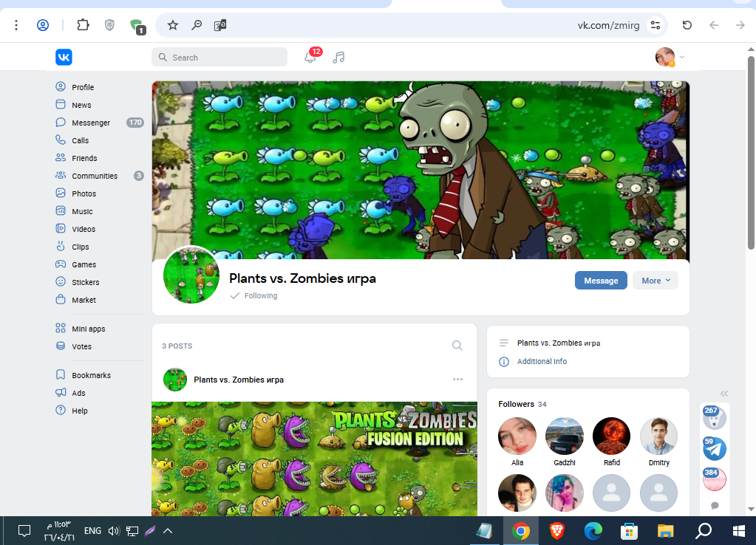The width and height of the screenshot is (756, 545).
Task: Click the site settings tune icon
Action: tap(655, 25)
